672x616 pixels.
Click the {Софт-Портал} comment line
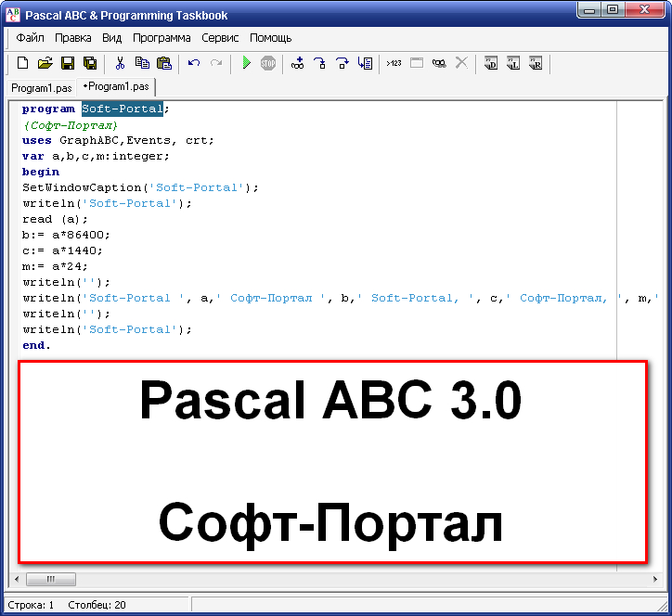point(70,125)
